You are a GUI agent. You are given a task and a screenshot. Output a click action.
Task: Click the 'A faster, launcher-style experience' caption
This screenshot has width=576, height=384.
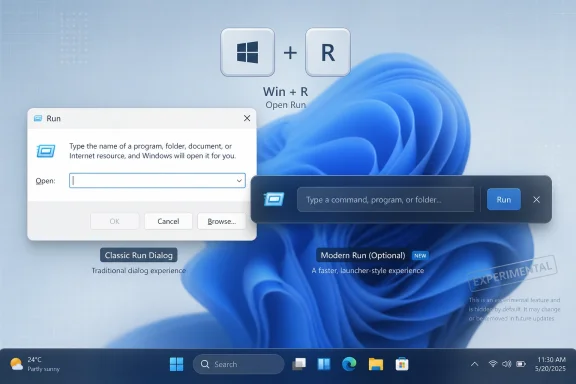[368, 270]
